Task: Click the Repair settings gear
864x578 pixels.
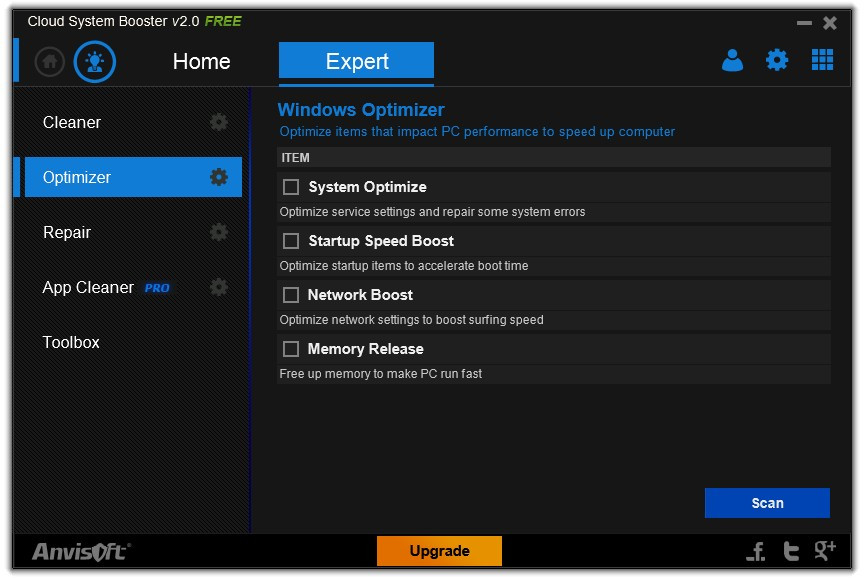Action: pyautogui.click(x=219, y=232)
